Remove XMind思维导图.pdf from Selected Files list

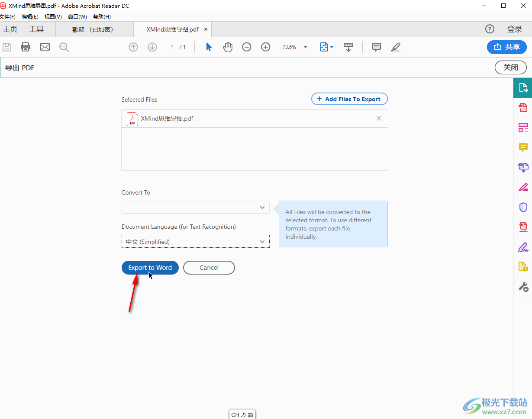click(x=379, y=118)
